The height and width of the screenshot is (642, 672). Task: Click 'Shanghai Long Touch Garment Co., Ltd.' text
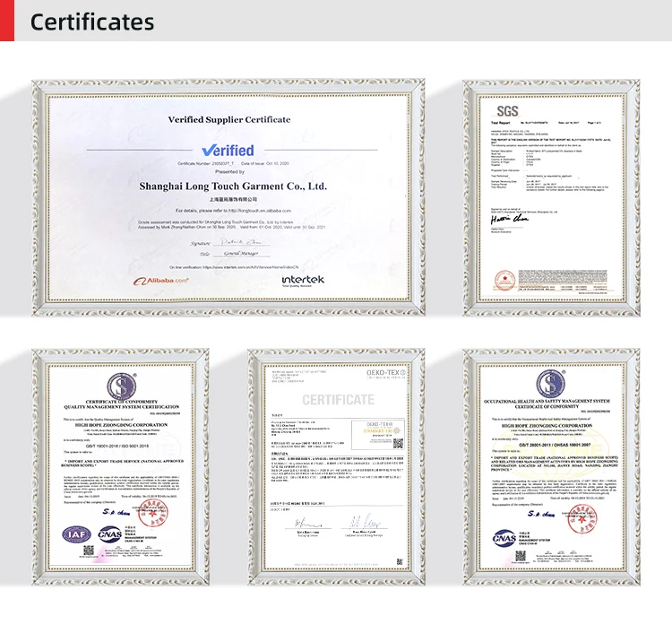tap(233, 187)
